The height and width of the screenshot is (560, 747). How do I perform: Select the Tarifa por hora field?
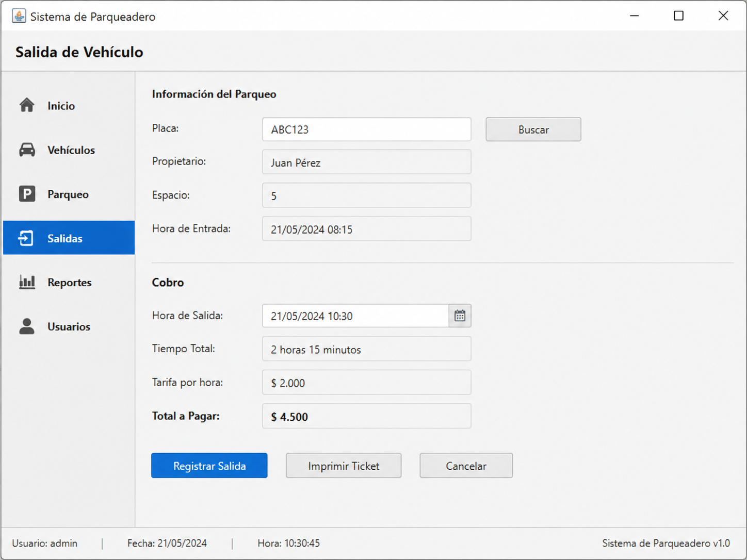(367, 383)
